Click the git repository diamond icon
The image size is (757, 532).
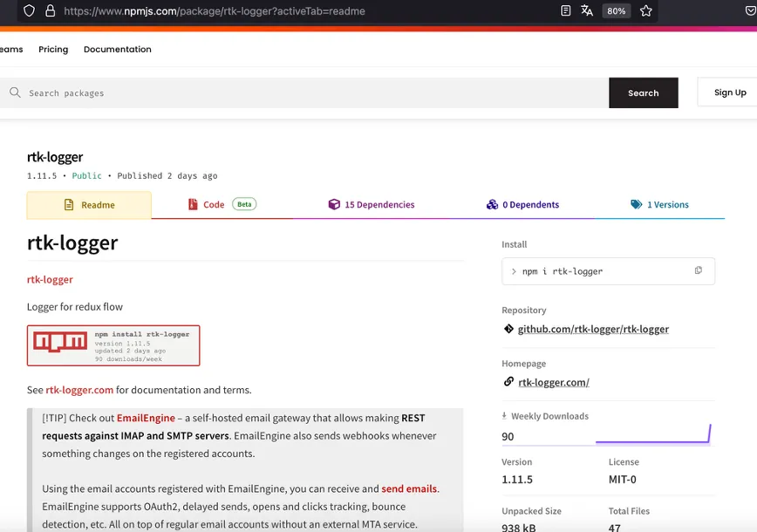point(508,329)
